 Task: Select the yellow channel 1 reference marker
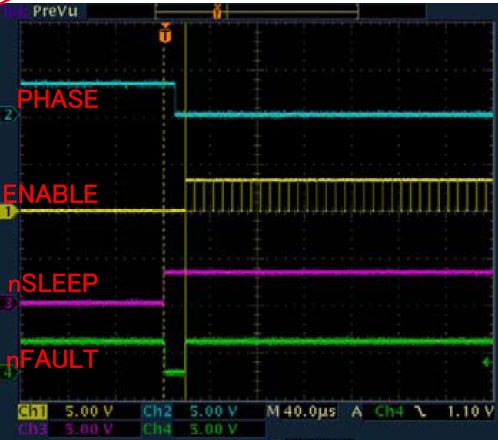tap(8, 211)
